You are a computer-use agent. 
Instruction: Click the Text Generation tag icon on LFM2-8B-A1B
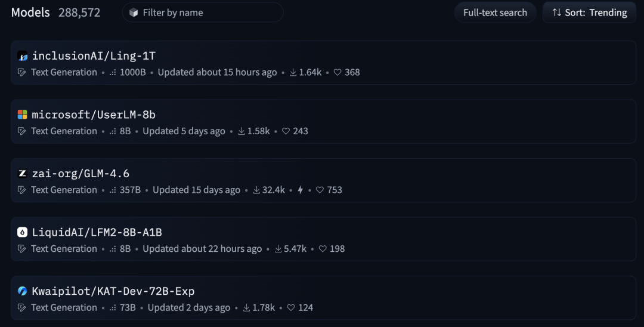click(23, 249)
